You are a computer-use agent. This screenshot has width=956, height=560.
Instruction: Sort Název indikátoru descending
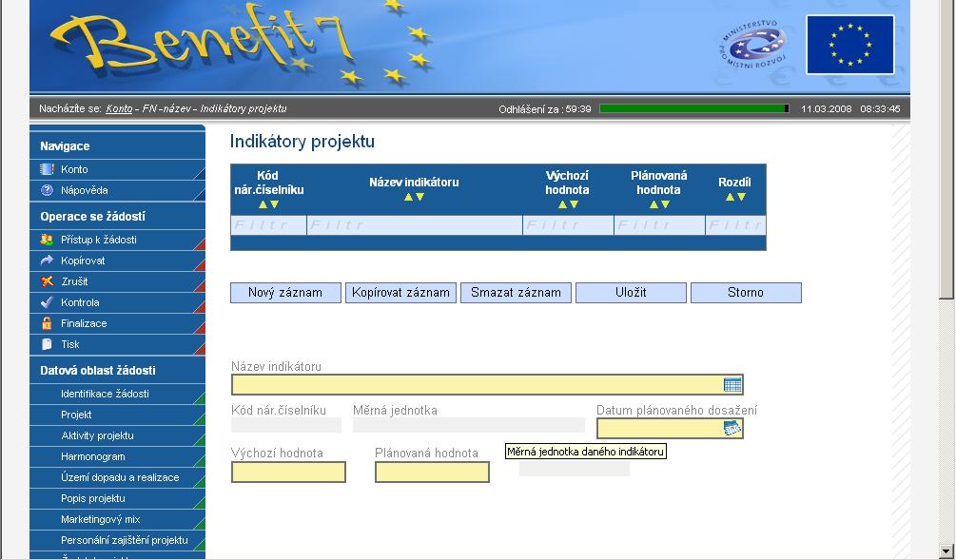click(419, 197)
